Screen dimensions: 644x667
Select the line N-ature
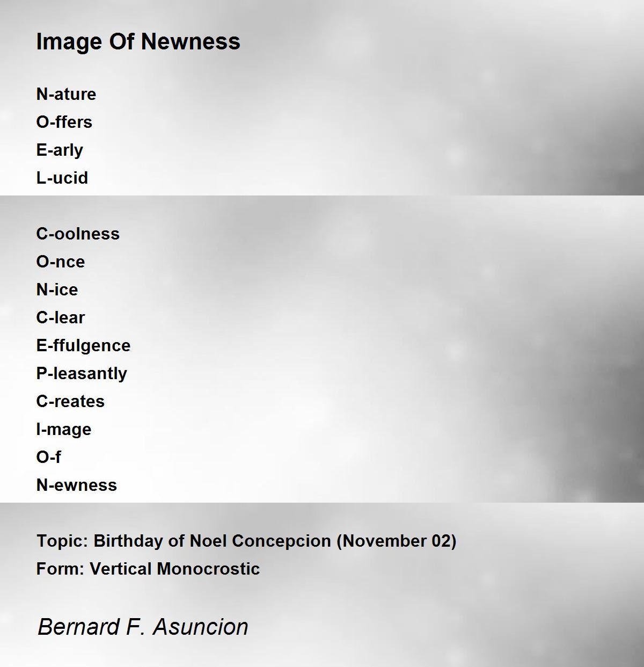[x=66, y=94]
